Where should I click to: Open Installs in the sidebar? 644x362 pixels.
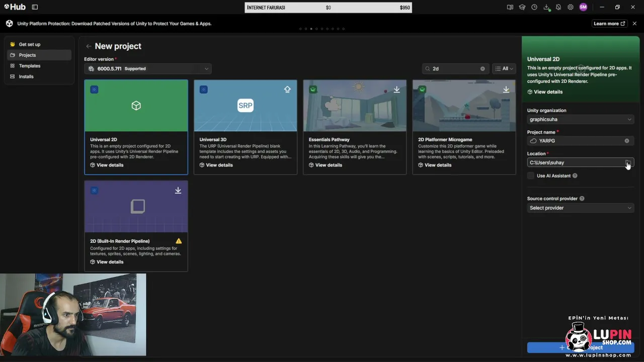pyautogui.click(x=39, y=76)
